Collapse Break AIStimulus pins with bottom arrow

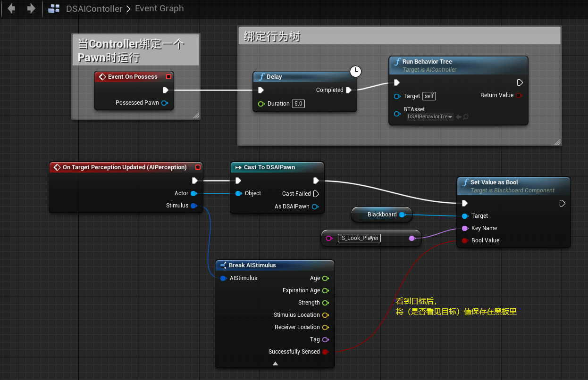click(275, 363)
